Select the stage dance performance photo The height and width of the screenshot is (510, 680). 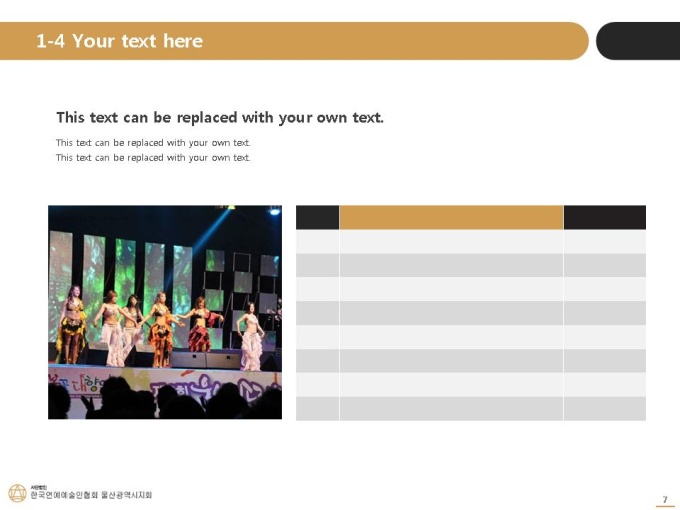[x=165, y=312]
